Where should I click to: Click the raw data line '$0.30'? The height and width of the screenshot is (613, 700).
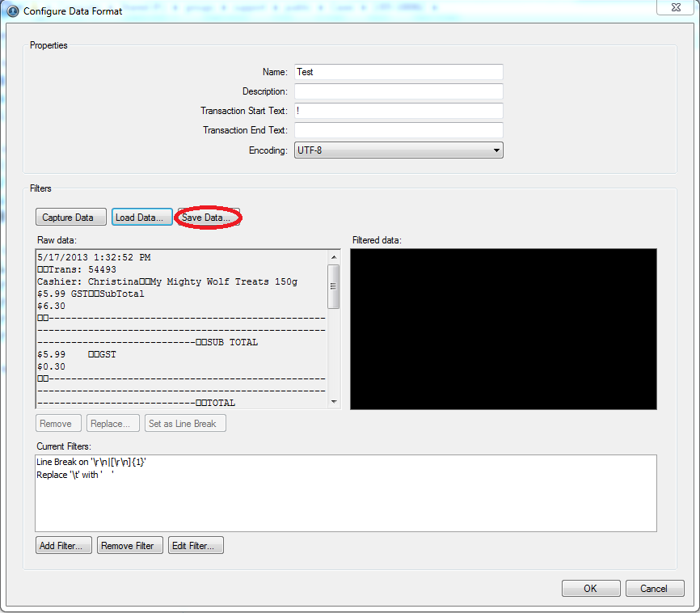tap(52, 366)
